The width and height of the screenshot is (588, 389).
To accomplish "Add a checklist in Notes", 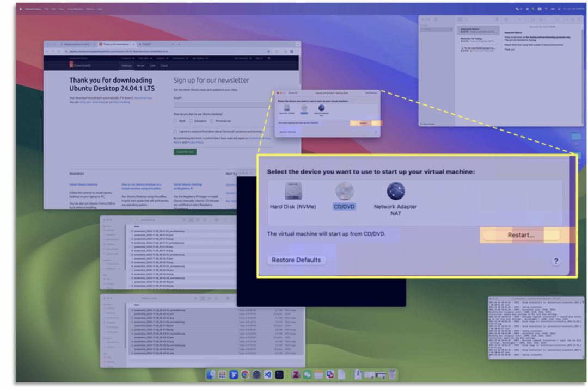I will pyautogui.click(x=526, y=20).
